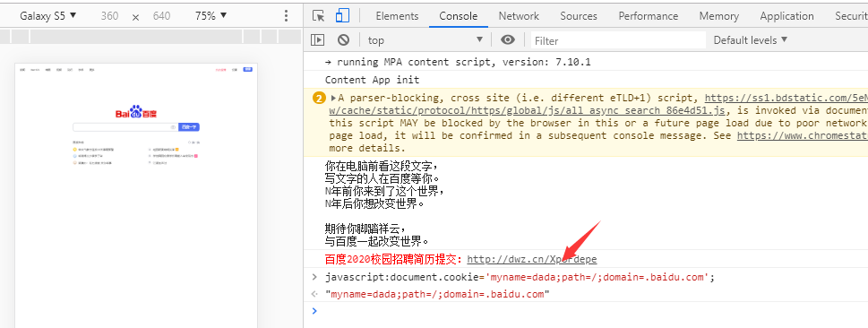This screenshot has width=868, height=328.
Task: Click the Baidu search text box
Action: click(x=125, y=127)
